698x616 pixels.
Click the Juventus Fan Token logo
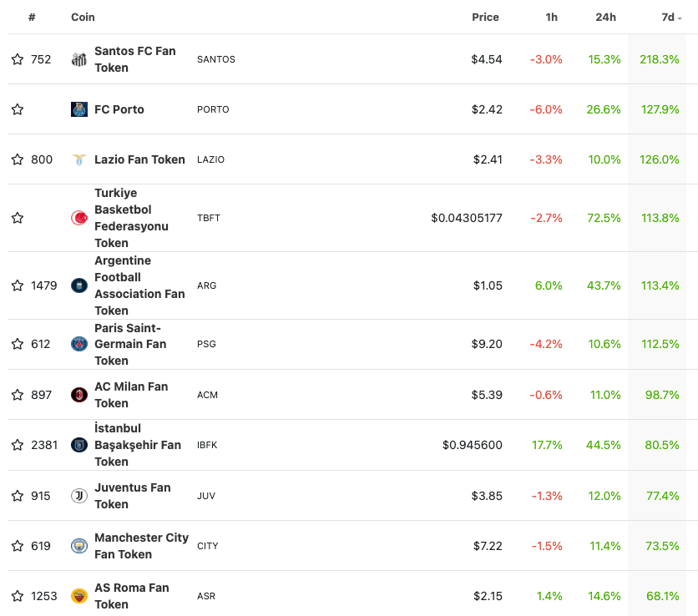[79, 496]
